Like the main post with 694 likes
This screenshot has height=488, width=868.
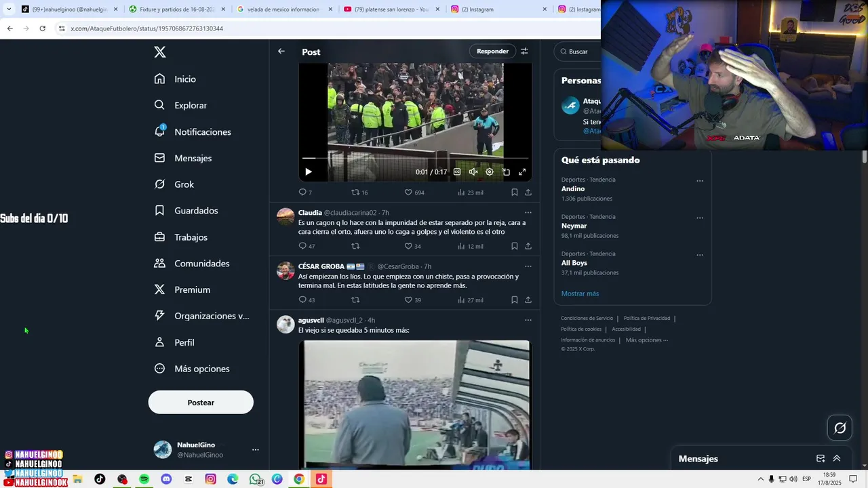(x=414, y=192)
